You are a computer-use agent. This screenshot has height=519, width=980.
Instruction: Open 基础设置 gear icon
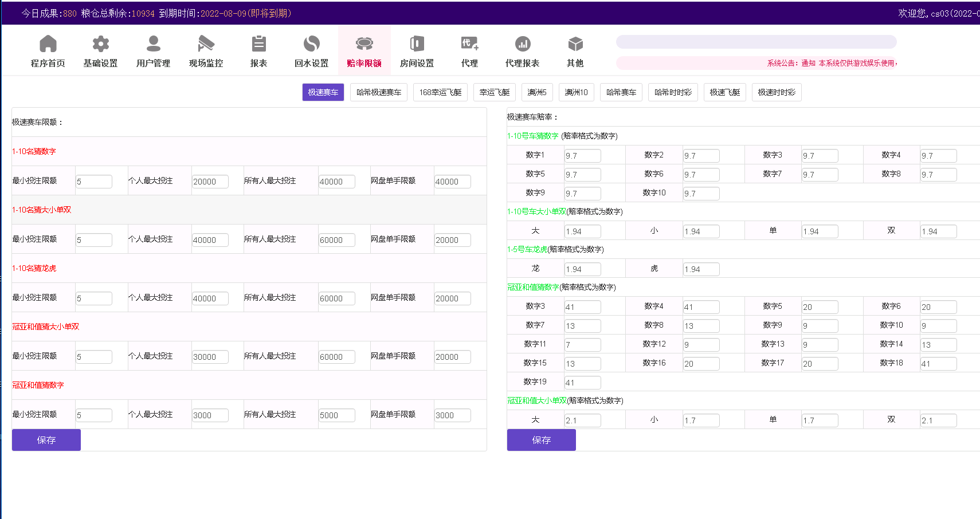101,44
